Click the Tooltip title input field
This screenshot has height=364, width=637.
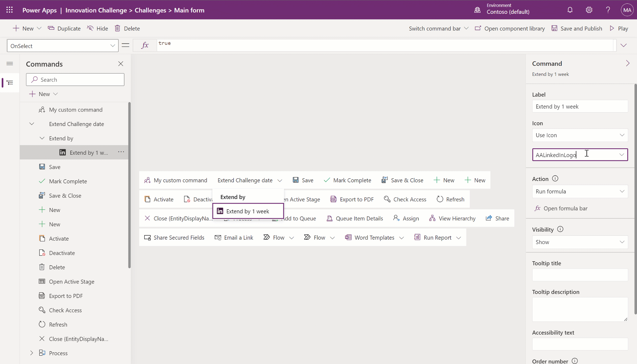tap(580, 275)
